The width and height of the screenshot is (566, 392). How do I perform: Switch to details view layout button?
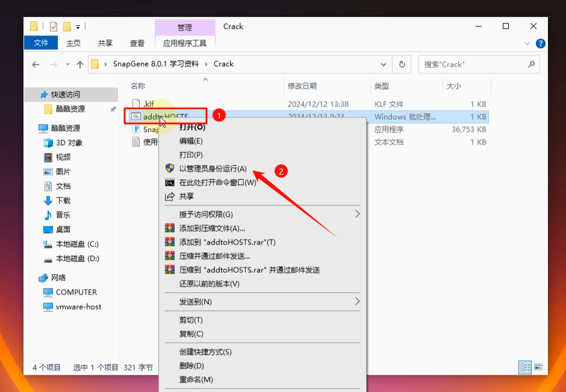(525, 367)
